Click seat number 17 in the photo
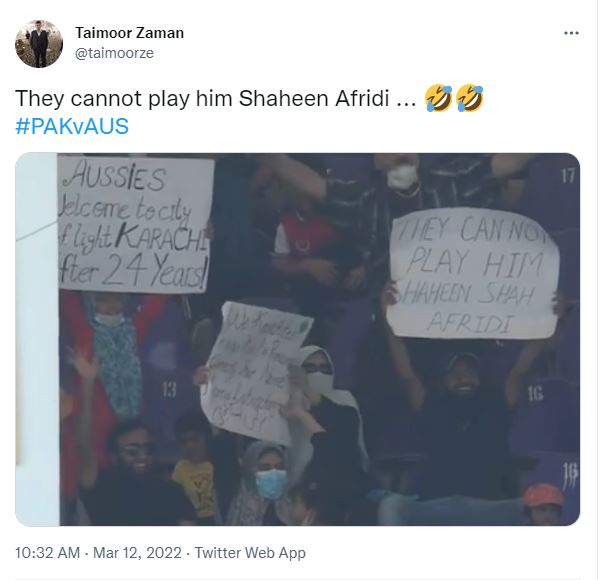Viewport: 601px width, 580px height. click(x=568, y=176)
